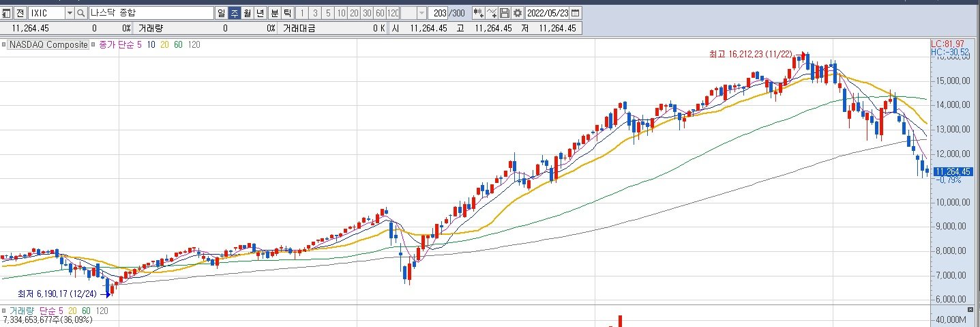Click the 2022/05/23 date field
980x327 pixels.
548,13
